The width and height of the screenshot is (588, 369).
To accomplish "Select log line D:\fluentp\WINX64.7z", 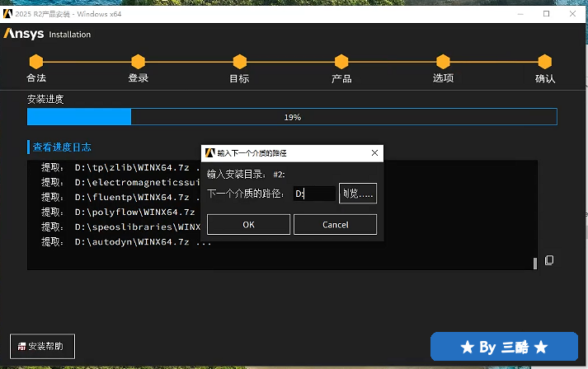I will tap(120, 197).
